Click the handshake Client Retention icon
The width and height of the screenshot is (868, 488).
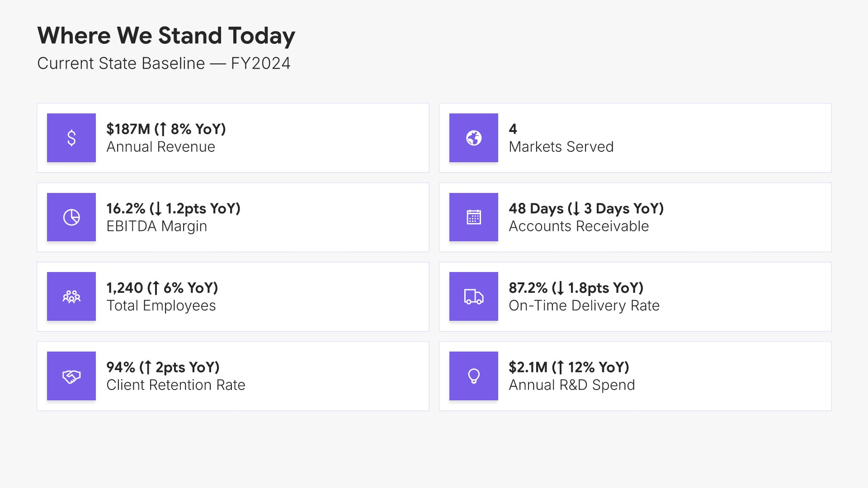tap(71, 376)
